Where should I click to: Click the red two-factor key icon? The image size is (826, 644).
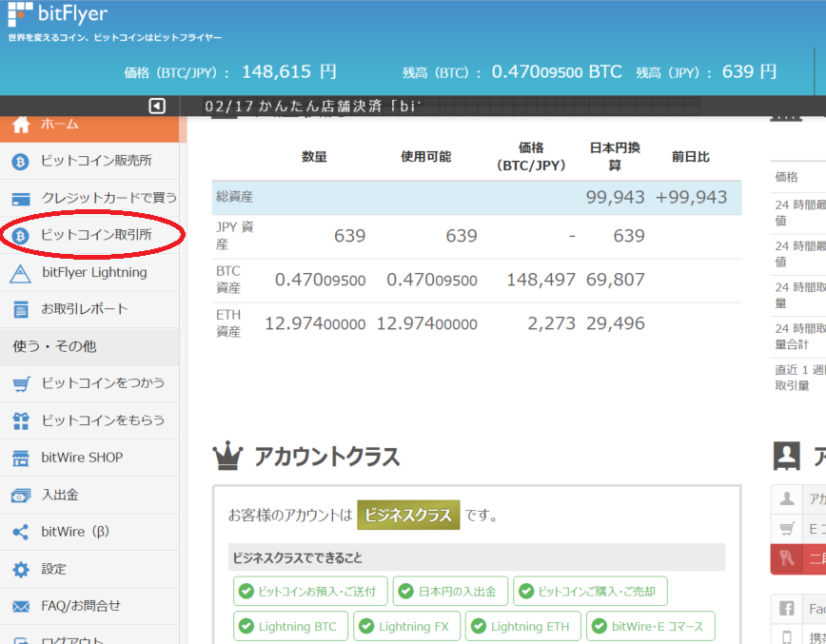pos(786,558)
